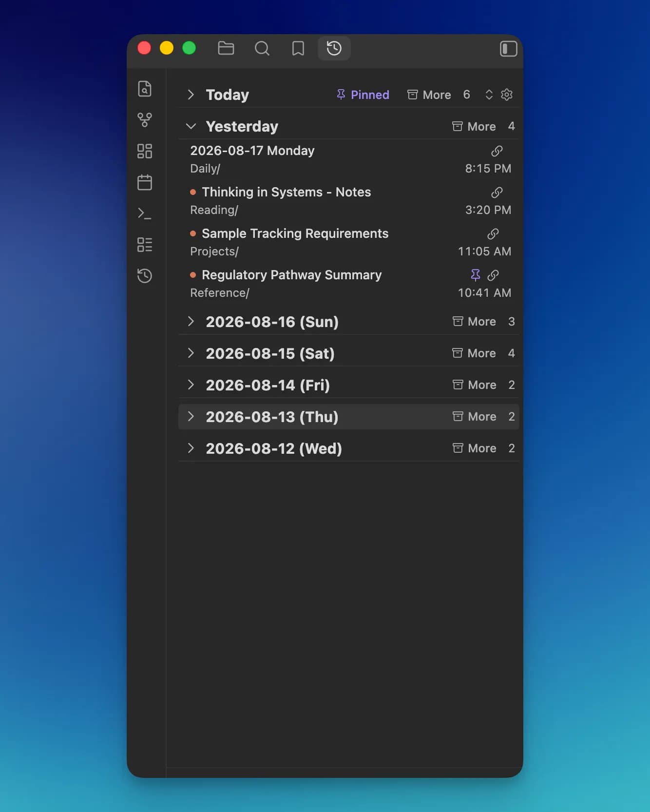This screenshot has height=812, width=650.
Task: Open today's daily note calendar icon
Action: point(145,182)
